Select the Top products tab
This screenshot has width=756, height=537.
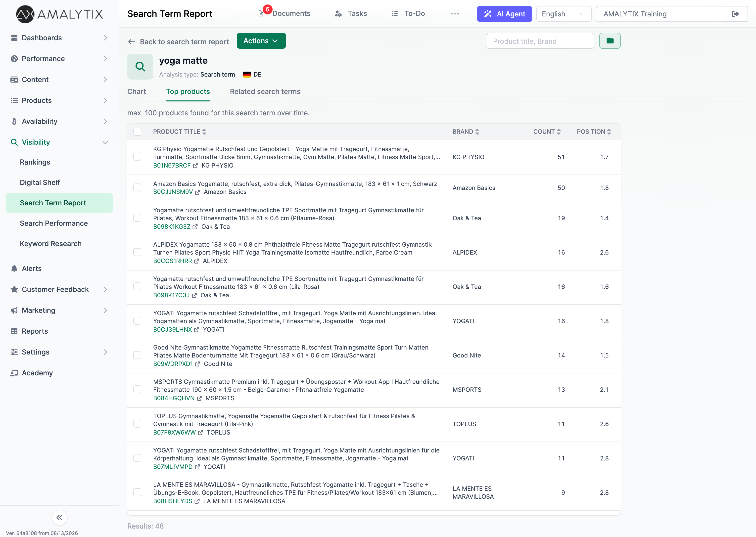tap(188, 91)
